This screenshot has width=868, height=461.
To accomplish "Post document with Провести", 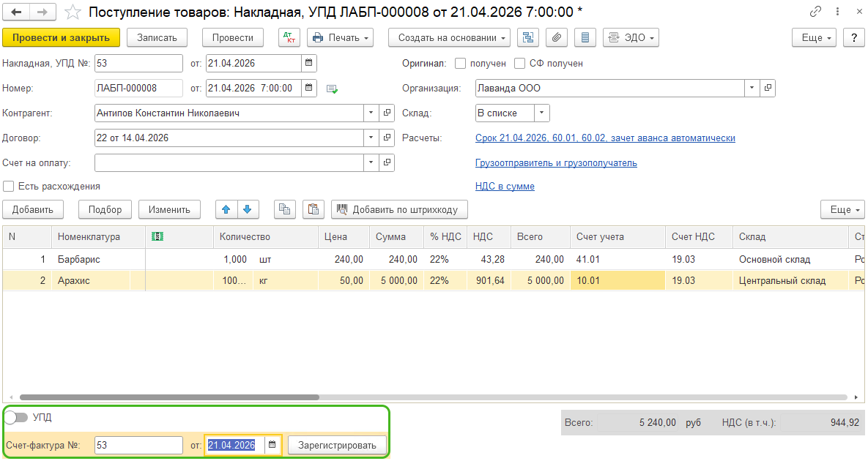I will pyautogui.click(x=232, y=37).
